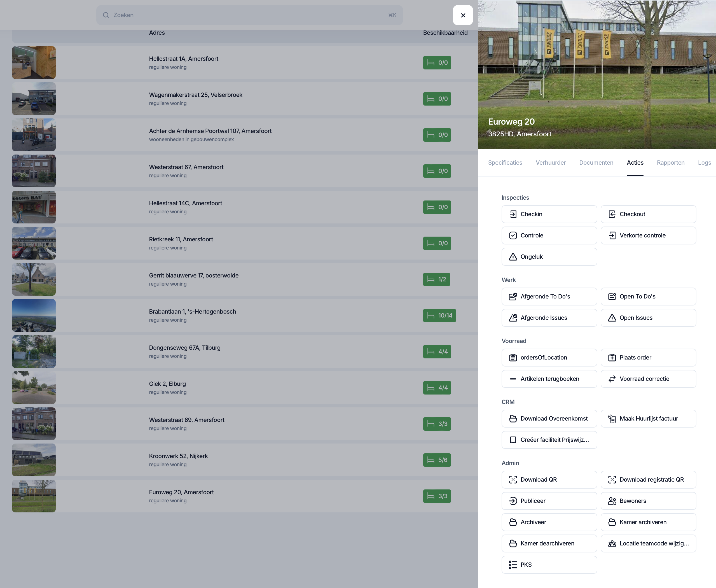This screenshot has width=716, height=588.
Task: Switch to the Specificaties tab
Action: (505, 163)
